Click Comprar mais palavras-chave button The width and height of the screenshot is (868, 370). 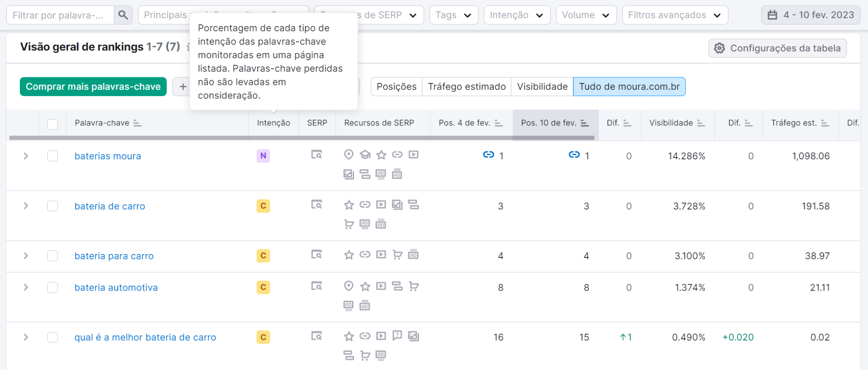coord(93,87)
